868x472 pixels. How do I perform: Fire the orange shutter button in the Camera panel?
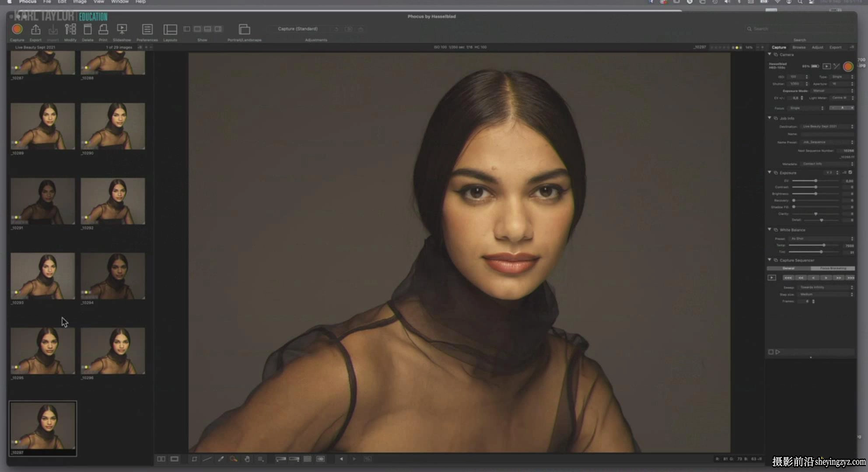(848, 66)
